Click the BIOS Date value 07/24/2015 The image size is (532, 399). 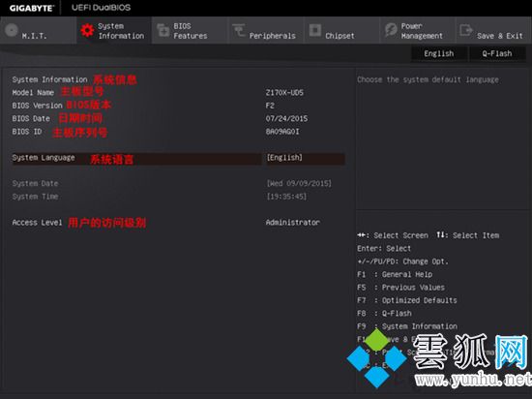[x=286, y=118]
